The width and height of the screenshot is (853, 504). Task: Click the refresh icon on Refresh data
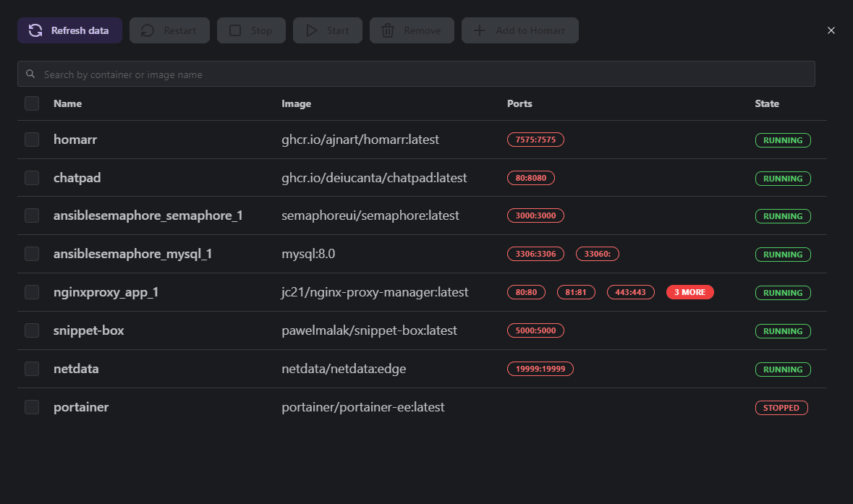(35, 30)
